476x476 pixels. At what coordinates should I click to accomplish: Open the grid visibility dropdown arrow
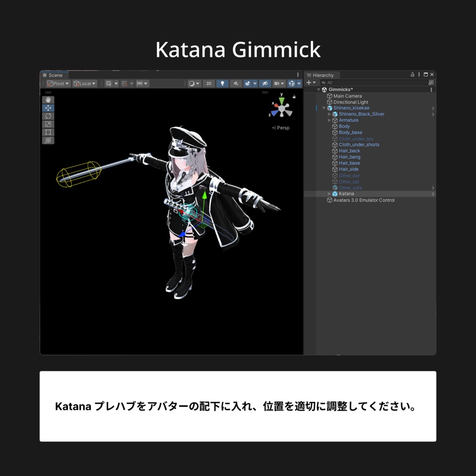pos(116,84)
